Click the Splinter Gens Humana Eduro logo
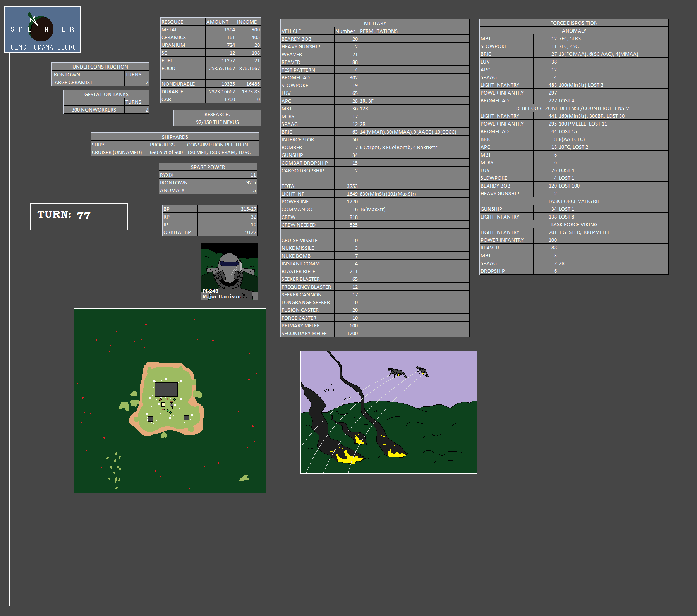The image size is (697, 616). pos(42,30)
